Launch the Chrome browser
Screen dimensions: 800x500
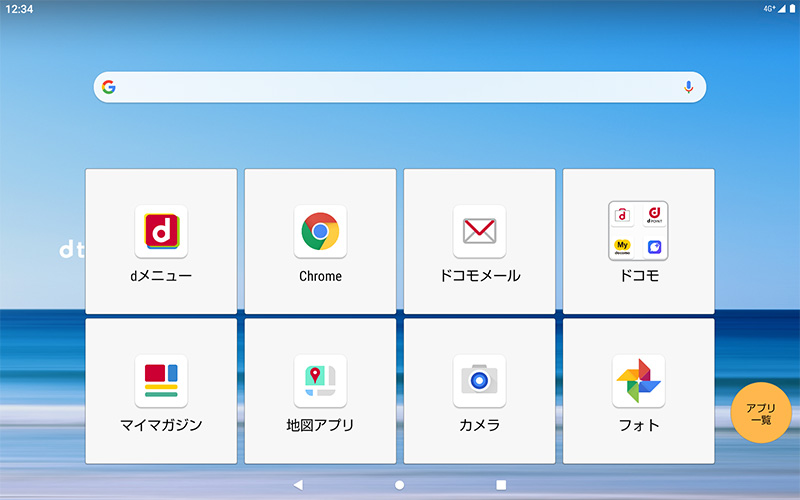[x=320, y=241]
